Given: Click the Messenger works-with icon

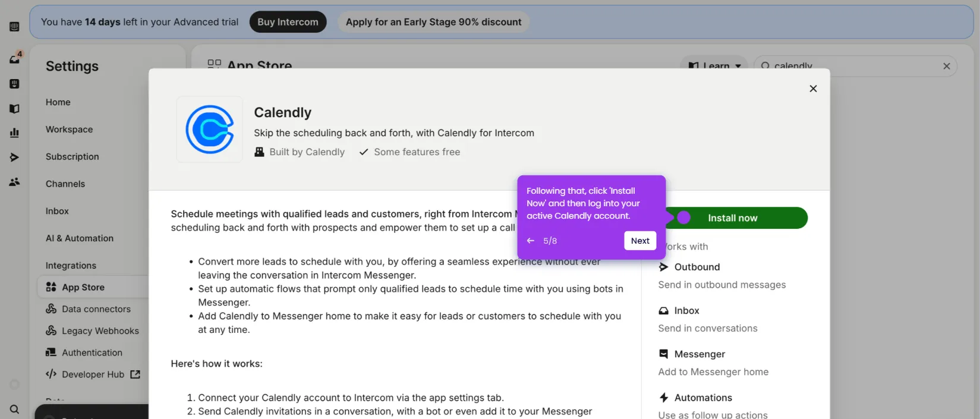Looking at the screenshot, I should pos(663,354).
